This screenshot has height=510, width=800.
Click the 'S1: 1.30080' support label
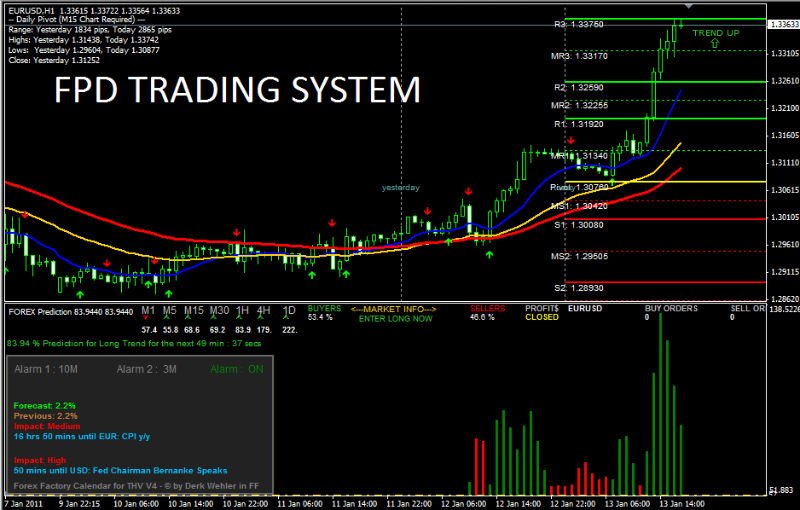[579, 225]
